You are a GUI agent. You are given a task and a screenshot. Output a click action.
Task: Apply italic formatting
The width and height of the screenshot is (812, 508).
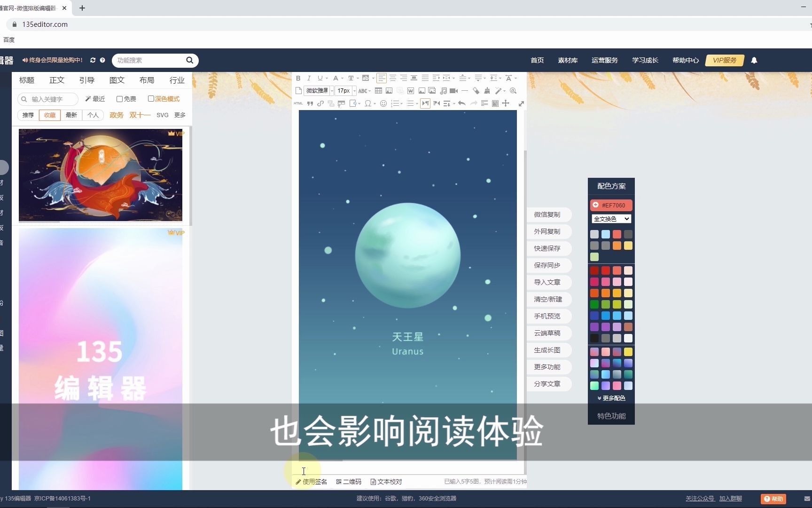(x=309, y=78)
